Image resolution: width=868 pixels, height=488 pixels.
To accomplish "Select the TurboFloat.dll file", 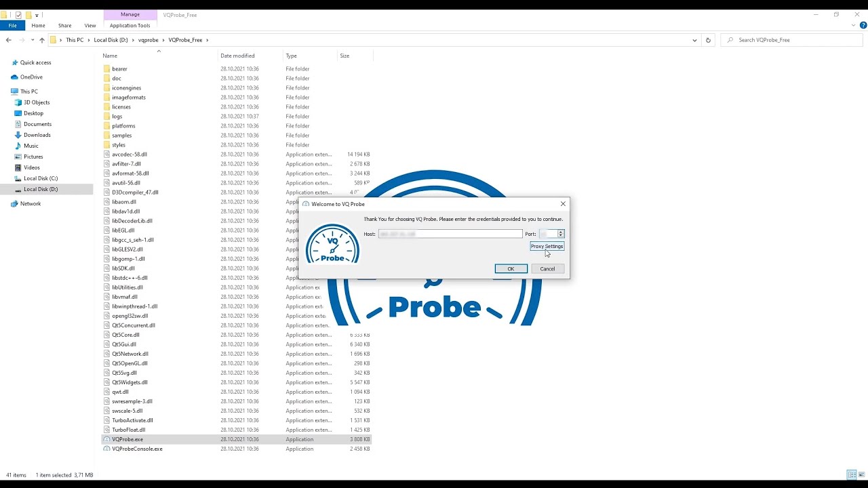I will pos(129,430).
